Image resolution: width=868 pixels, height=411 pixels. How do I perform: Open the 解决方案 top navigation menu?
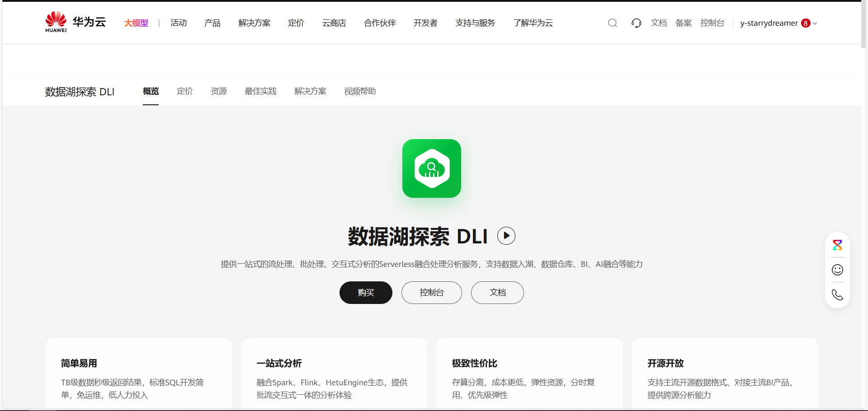255,23
